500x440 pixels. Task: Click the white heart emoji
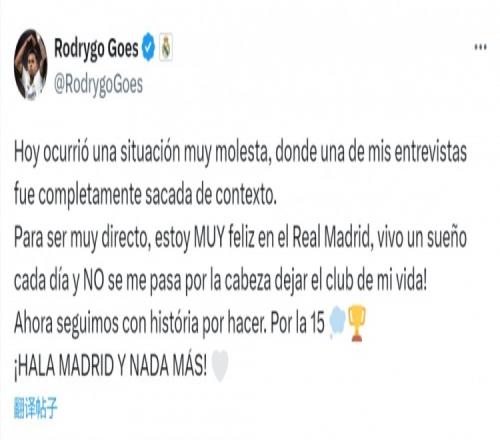pyautogui.click(x=220, y=366)
